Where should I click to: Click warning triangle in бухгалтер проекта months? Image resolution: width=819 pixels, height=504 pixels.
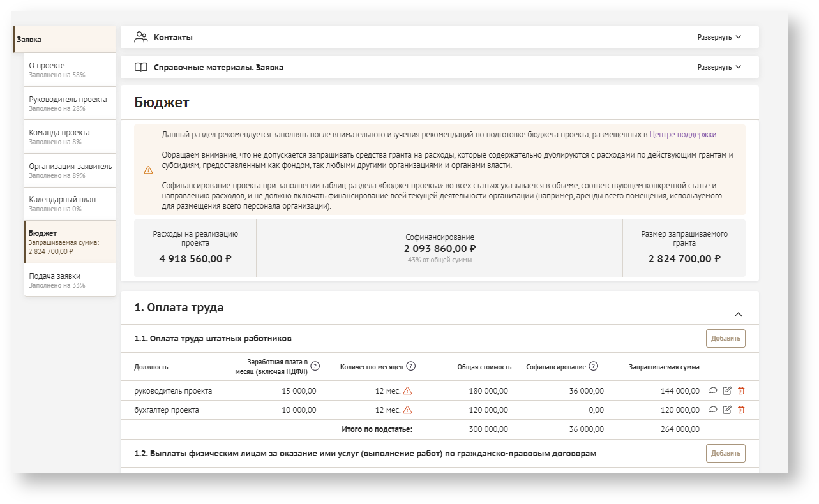[x=407, y=410]
